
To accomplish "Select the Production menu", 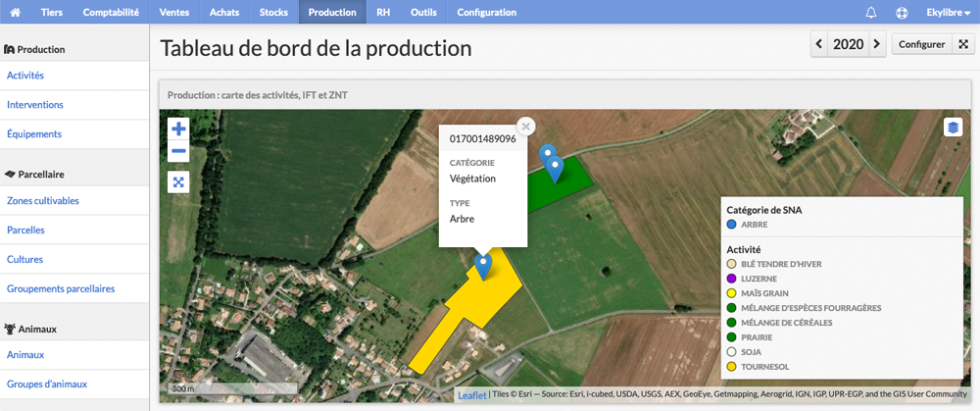I will coord(332,12).
